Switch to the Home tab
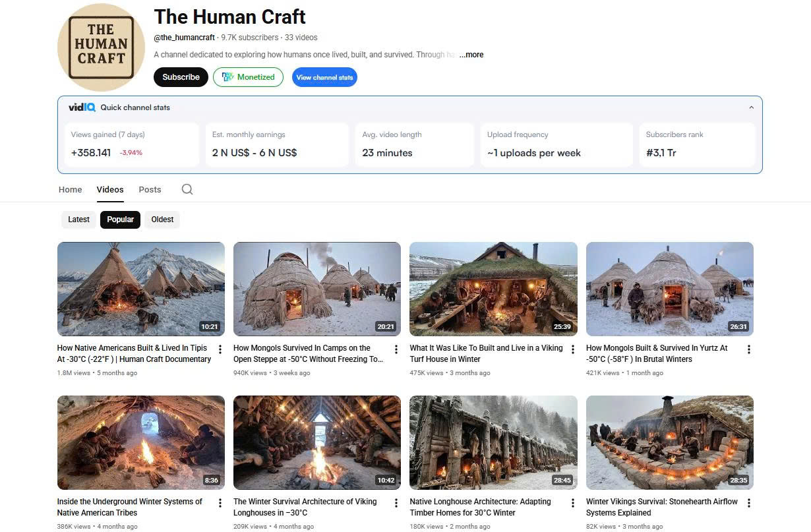This screenshot has width=811, height=532. coord(71,189)
